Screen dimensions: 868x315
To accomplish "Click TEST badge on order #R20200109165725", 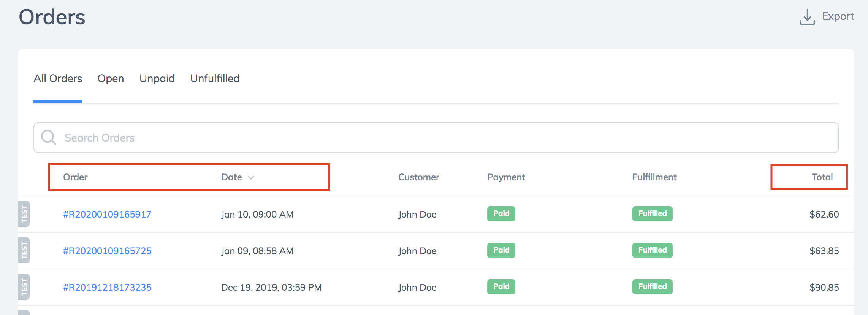I will [24, 250].
